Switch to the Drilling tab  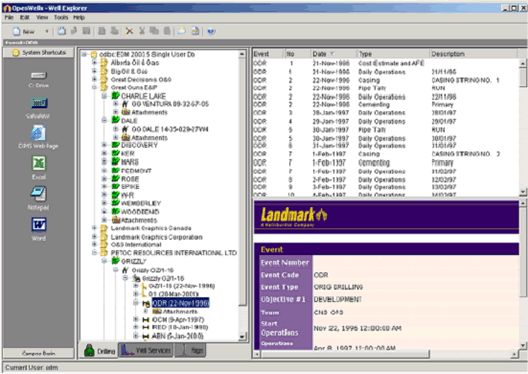[99, 351]
